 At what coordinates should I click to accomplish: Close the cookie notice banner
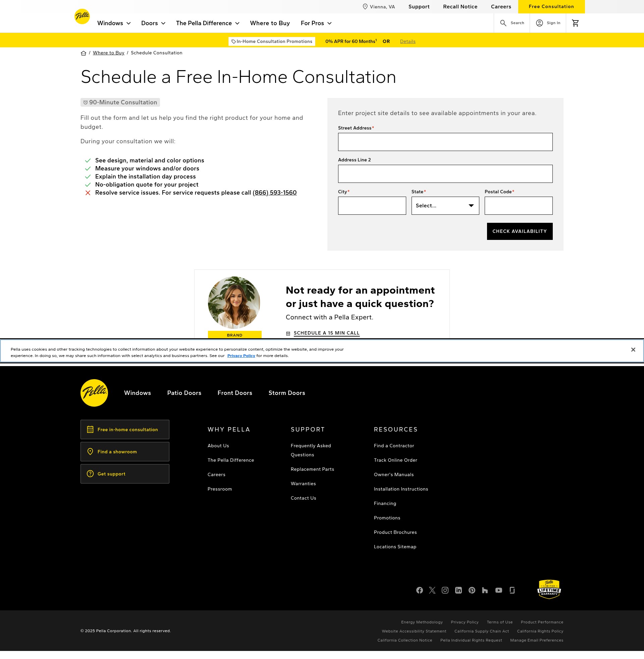pyautogui.click(x=633, y=350)
